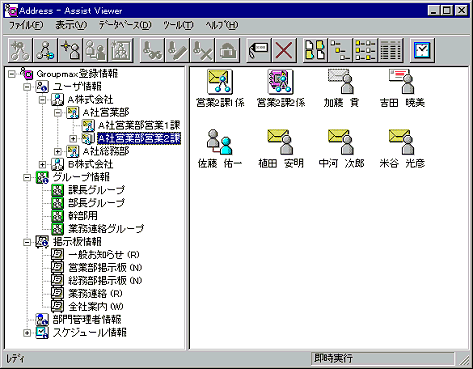Click the greyed stamp with X toolbar icon
Image resolution: width=473 pixels, height=369 pixels.
tap(202, 50)
